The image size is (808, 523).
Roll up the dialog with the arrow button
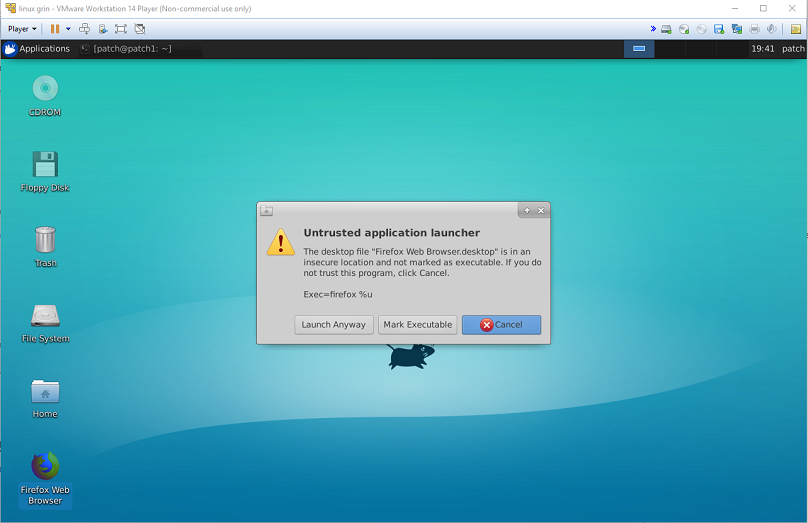[x=527, y=210]
